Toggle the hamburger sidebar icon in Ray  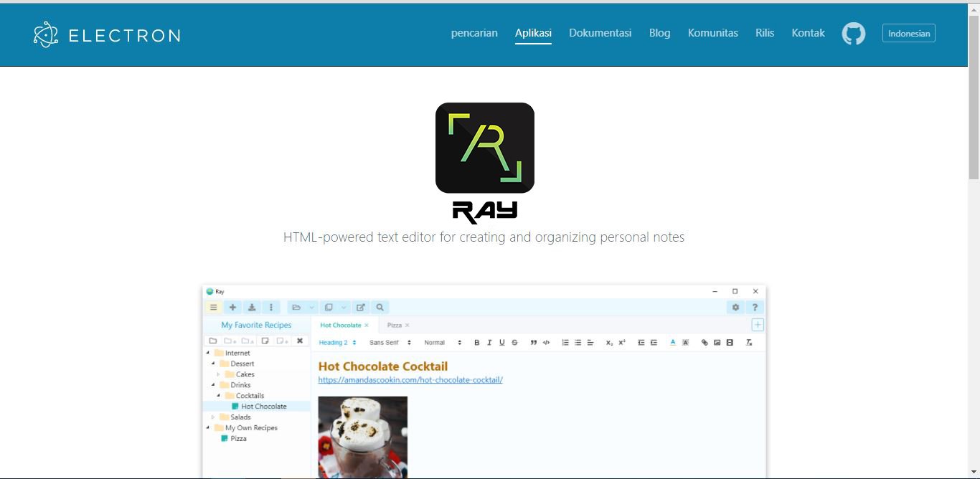coord(213,307)
